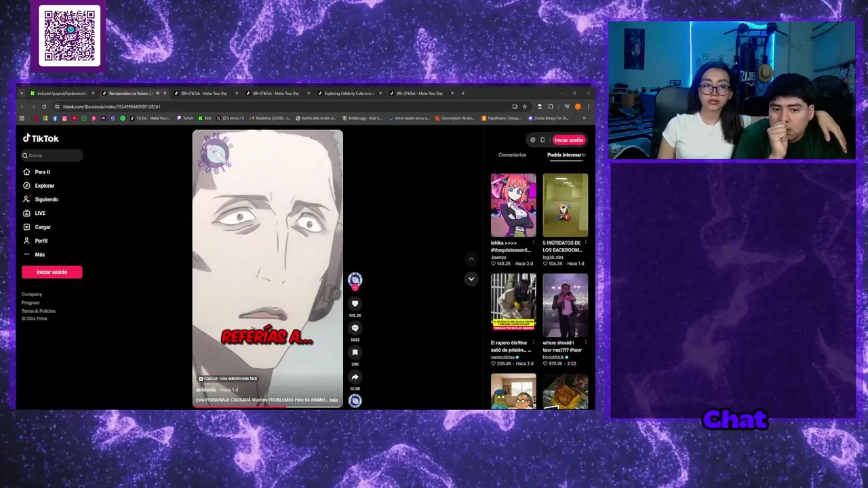Open the Kicklet.app bookmark
Viewport: 868px width, 488px height.
(x=363, y=118)
